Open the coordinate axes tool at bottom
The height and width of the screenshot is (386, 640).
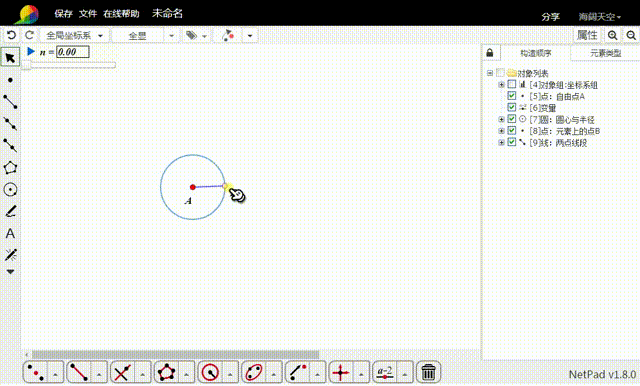tap(341, 372)
